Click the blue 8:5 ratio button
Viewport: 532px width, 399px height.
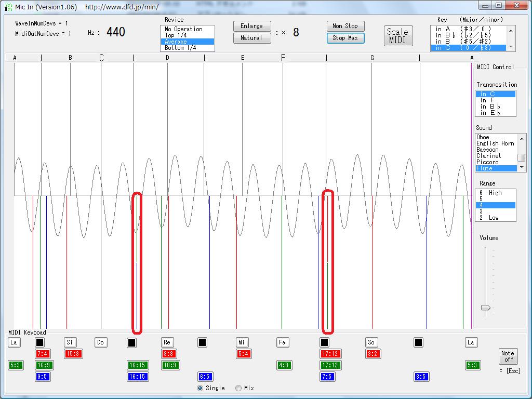pos(421,377)
